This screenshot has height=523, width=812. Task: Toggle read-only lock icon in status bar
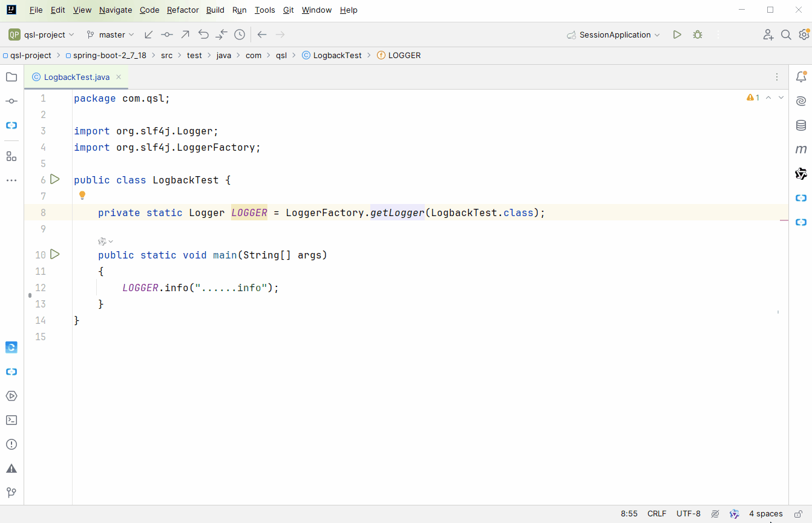point(799,514)
